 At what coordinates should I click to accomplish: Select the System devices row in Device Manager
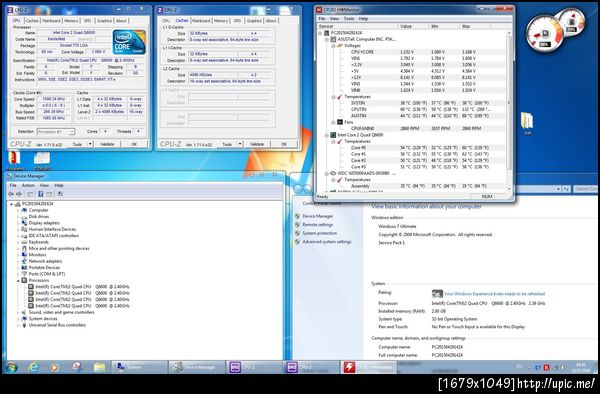[x=39, y=319]
